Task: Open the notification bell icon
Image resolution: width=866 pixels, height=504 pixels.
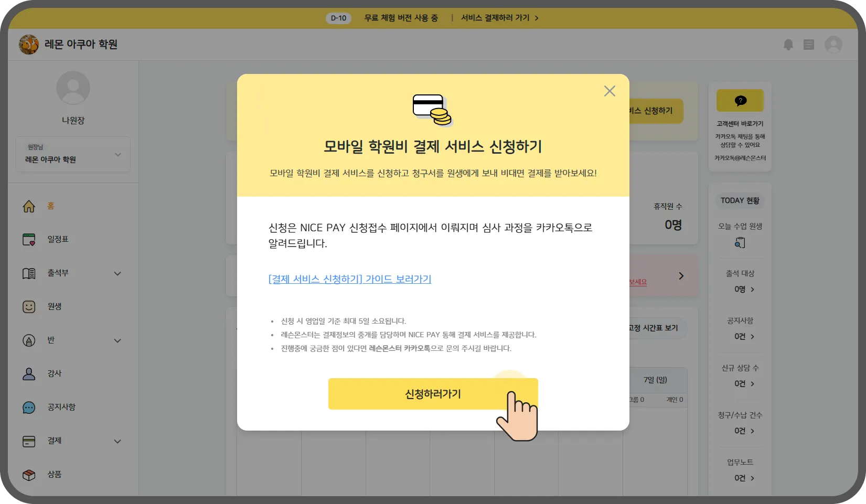Action: [788, 45]
